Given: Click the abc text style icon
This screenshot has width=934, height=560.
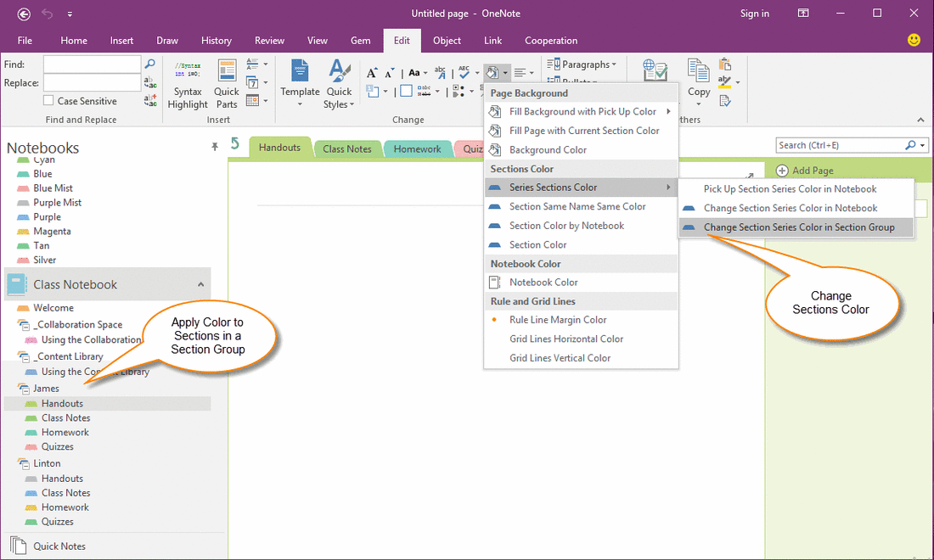Looking at the screenshot, I should click(x=440, y=73).
